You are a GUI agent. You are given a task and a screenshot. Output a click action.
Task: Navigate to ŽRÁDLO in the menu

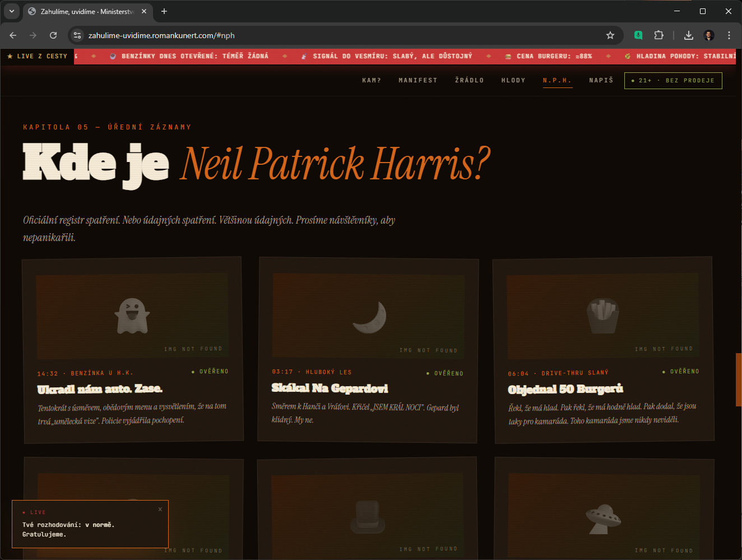point(469,81)
